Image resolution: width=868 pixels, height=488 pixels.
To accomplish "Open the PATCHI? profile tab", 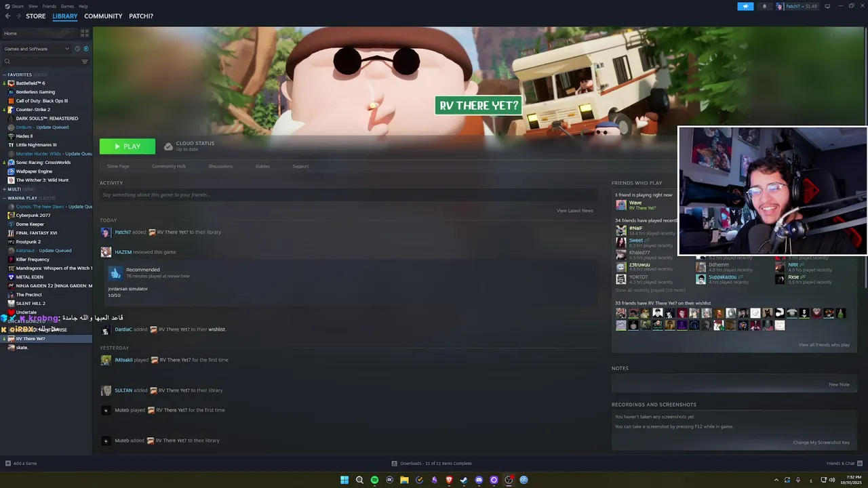I will coord(141,16).
